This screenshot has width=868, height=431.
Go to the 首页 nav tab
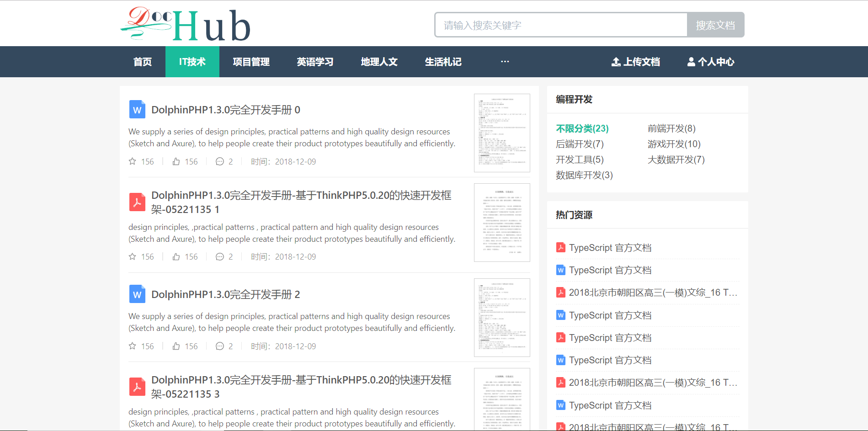(x=143, y=62)
